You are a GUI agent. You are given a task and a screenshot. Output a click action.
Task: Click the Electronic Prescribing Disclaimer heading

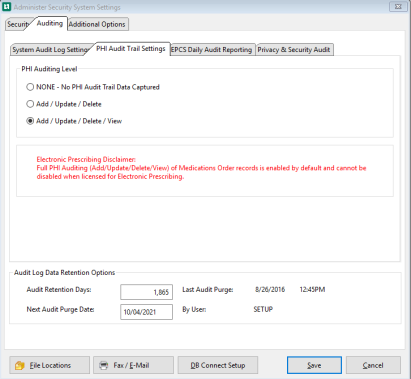pos(86,159)
